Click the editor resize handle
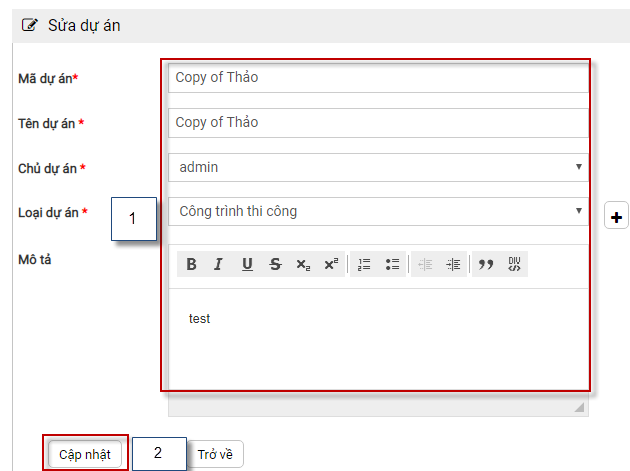 point(578,408)
